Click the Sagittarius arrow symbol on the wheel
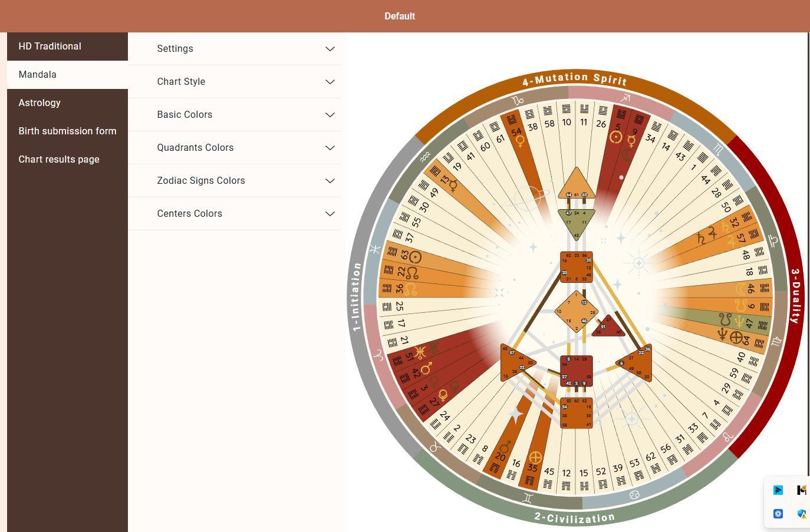 (x=625, y=98)
